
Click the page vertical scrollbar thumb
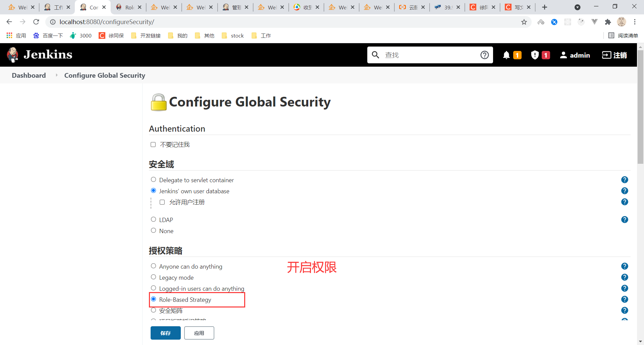point(640,107)
